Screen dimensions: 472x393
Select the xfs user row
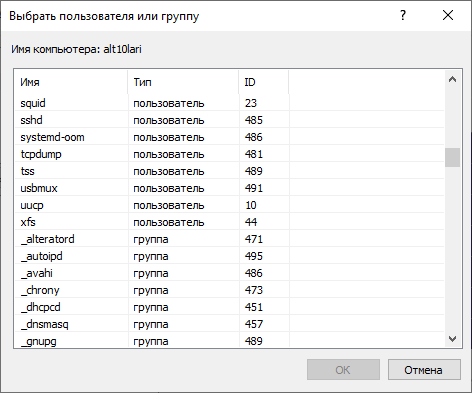point(229,222)
